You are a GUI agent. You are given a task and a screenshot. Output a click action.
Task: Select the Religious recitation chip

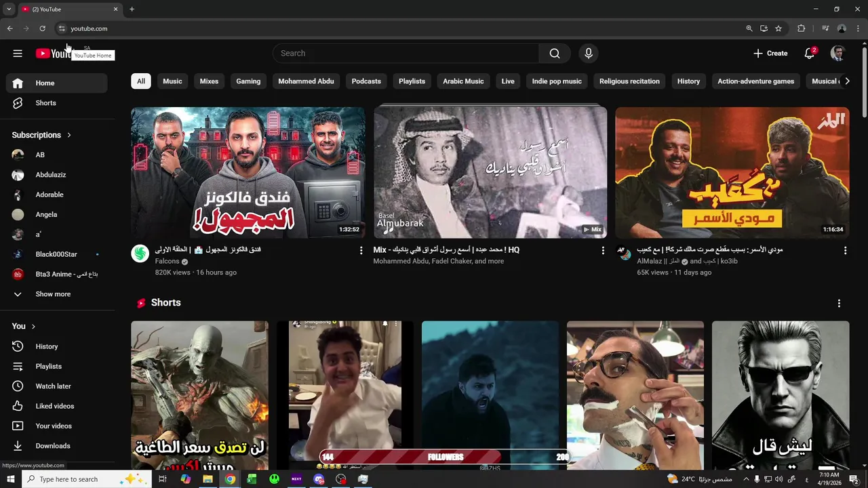(629, 81)
